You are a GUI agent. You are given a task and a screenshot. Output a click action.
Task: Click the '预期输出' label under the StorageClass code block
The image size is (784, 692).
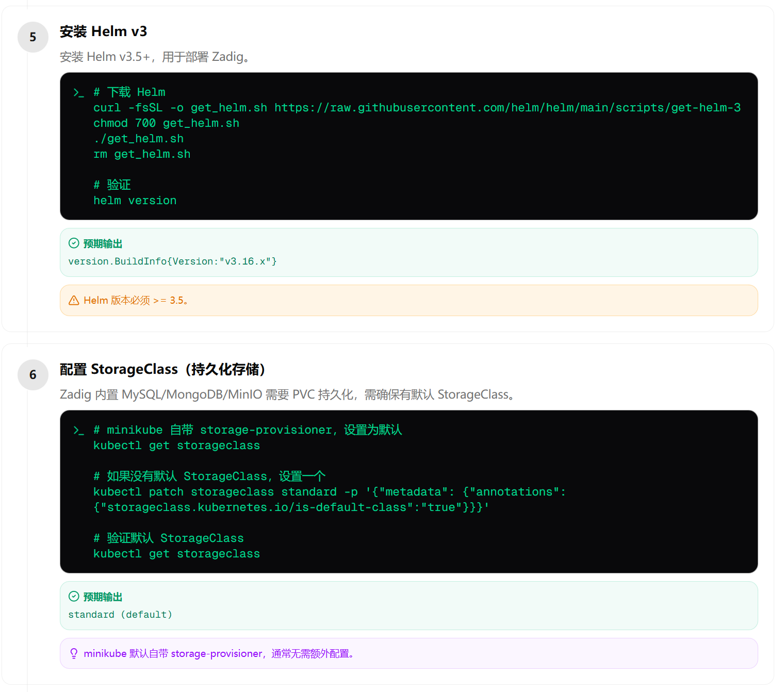(103, 597)
